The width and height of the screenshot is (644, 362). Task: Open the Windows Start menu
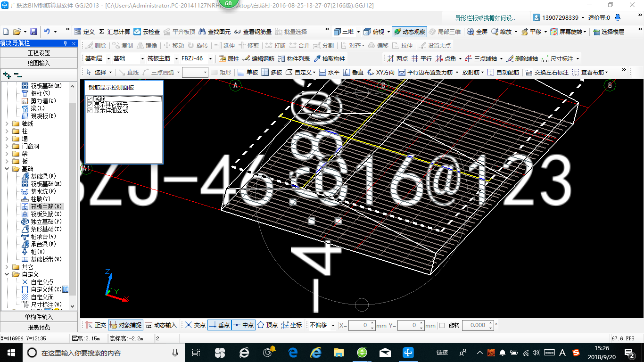10,353
